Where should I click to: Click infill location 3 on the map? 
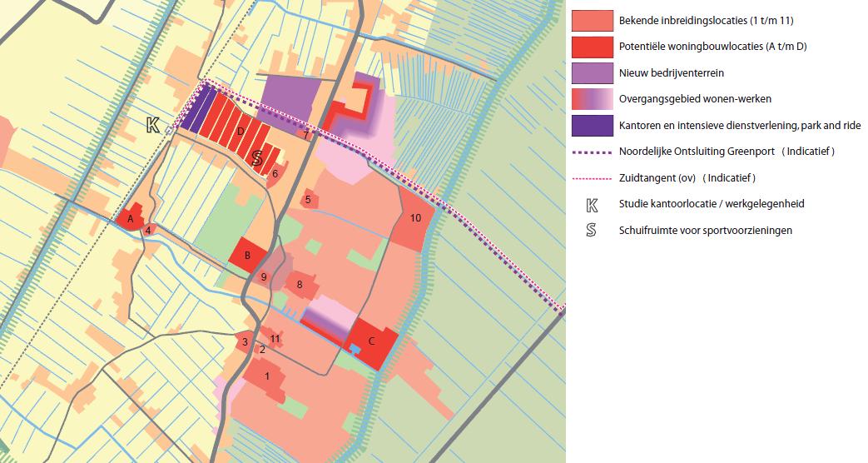pyautogui.click(x=246, y=342)
